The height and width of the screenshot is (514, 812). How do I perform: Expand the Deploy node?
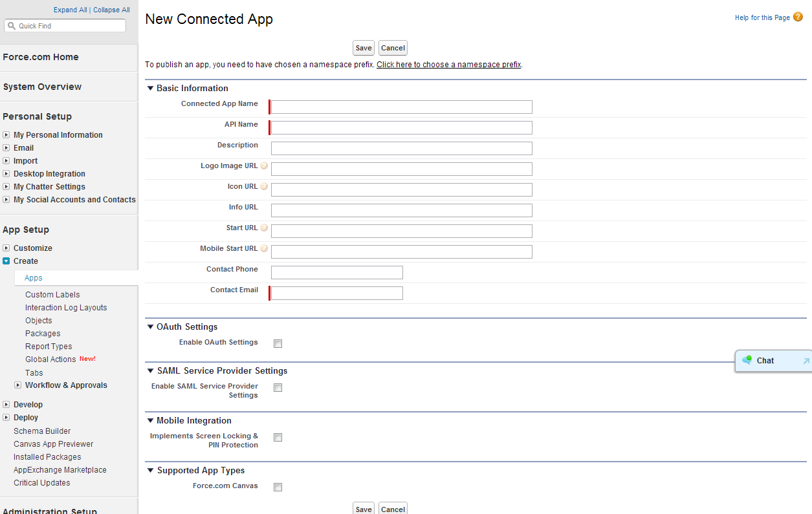6,418
